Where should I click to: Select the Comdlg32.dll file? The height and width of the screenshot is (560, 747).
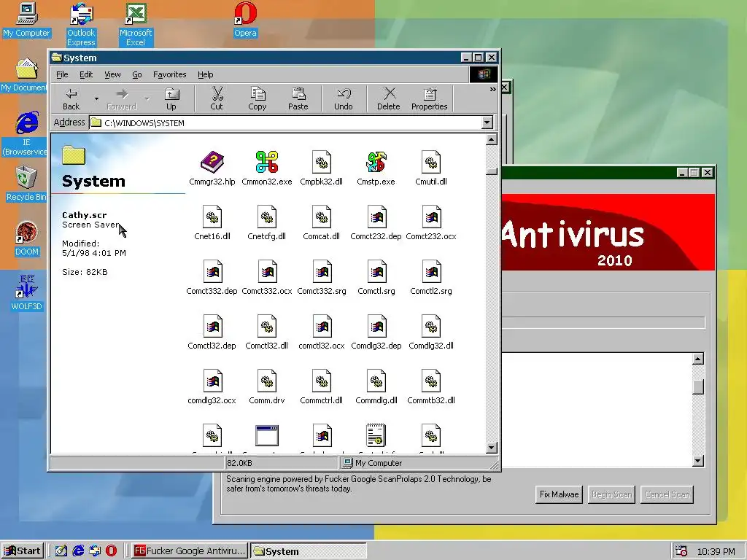431,332
